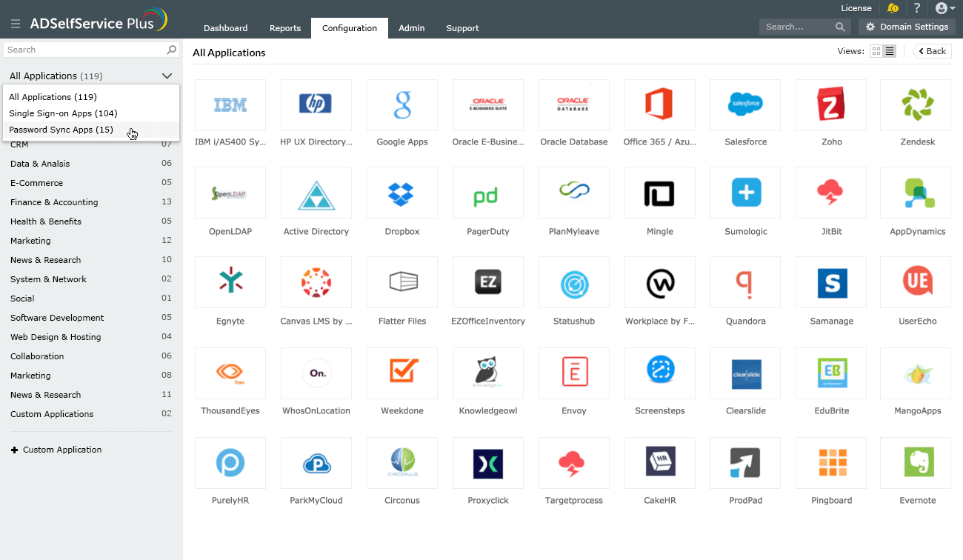Select the ParkMyCloud app icon

[x=316, y=463]
